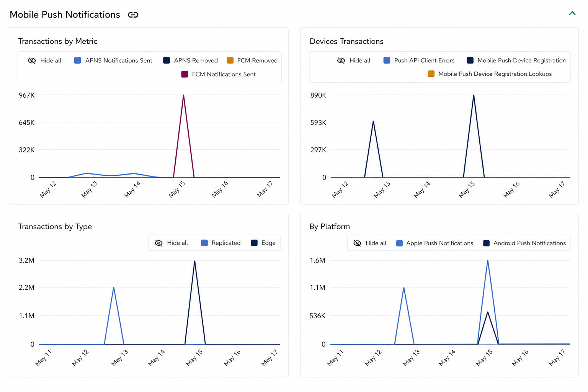Click the 967K axis label
588x392 pixels.
tap(27, 95)
